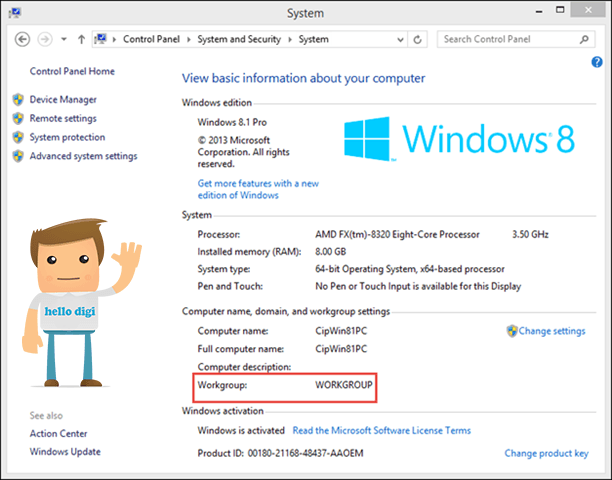Click Change settings link
The height and width of the screenshot is (480, 612).
(x=552, y=331)
